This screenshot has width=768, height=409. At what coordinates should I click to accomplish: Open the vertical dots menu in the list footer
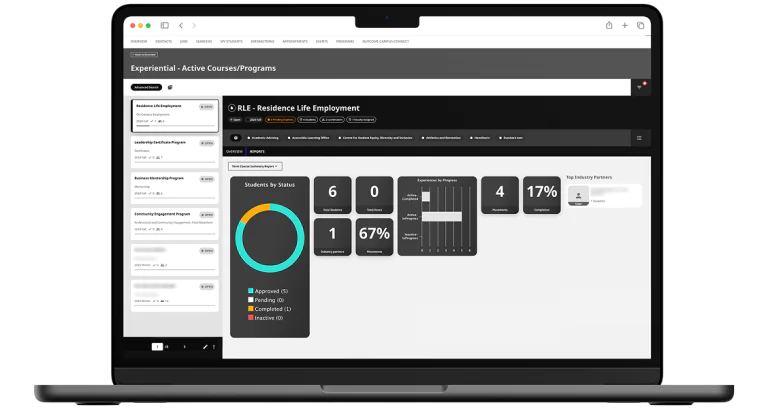tap(214, 347)
